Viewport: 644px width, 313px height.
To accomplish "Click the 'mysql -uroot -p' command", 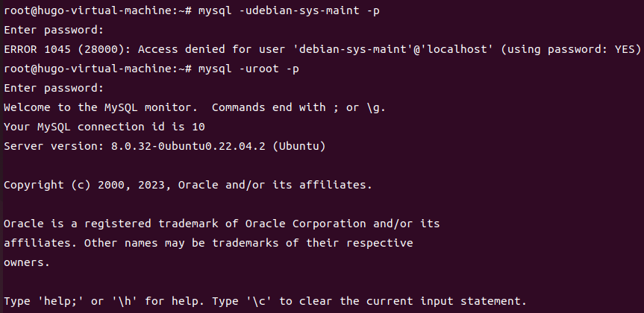I will (248, 69).
